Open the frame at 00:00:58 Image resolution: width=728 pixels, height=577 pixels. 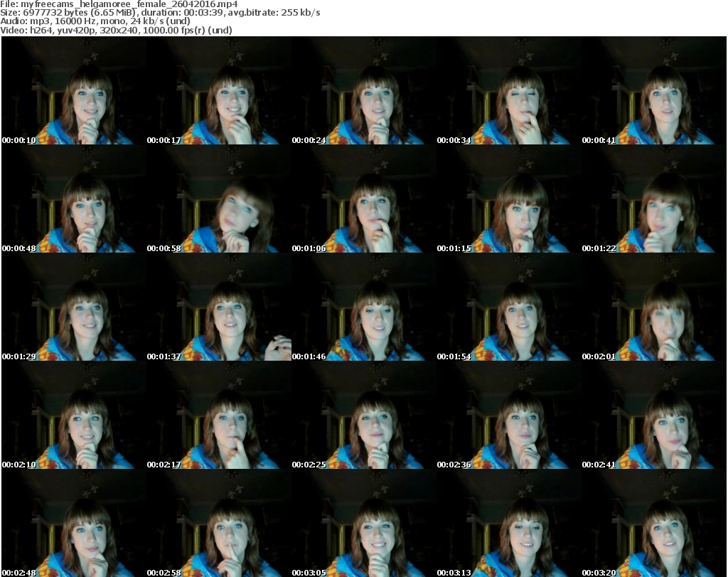tap(219, 198)
